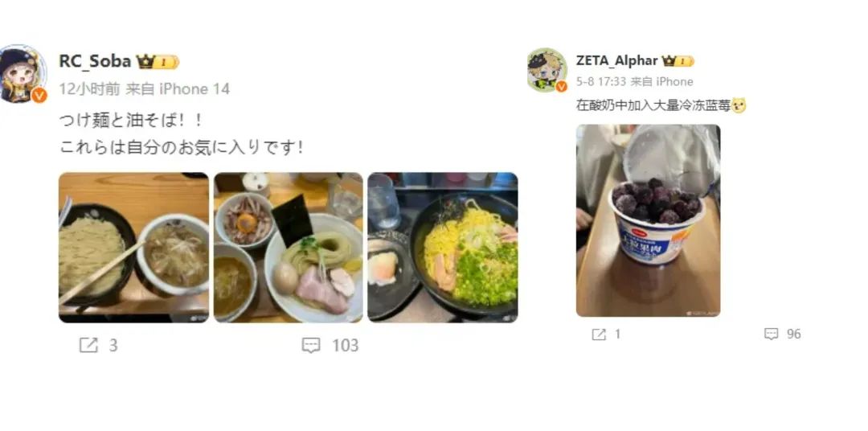
Task: Open the RC_Soba username link
Action: (95, 61)
